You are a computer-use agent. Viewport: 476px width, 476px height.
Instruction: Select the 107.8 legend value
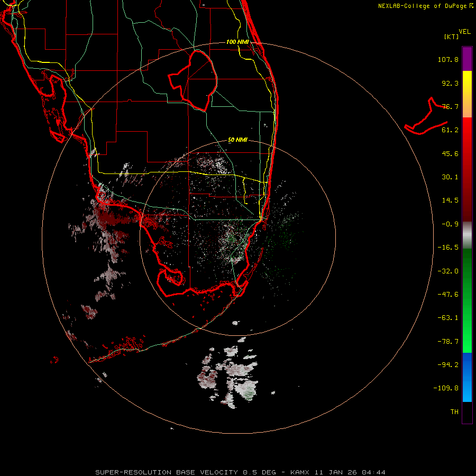(x=448, y=59)
